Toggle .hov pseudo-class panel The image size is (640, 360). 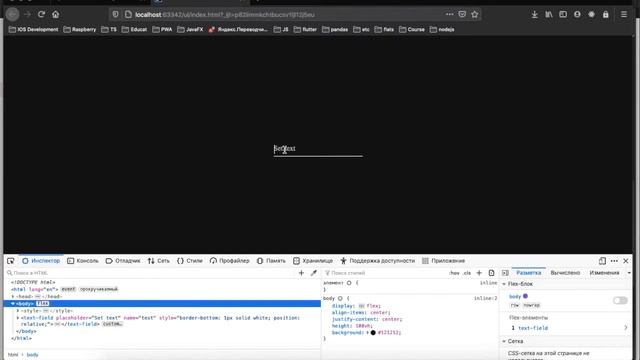454,273
